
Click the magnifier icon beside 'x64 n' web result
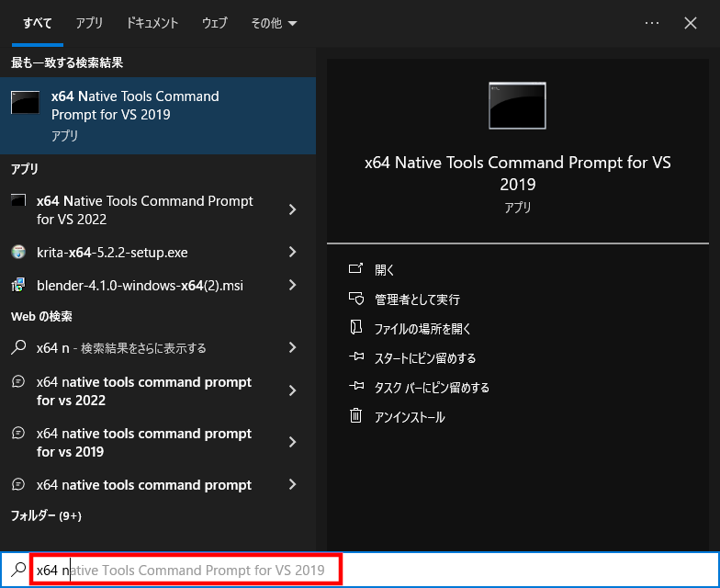click(18, 347)
